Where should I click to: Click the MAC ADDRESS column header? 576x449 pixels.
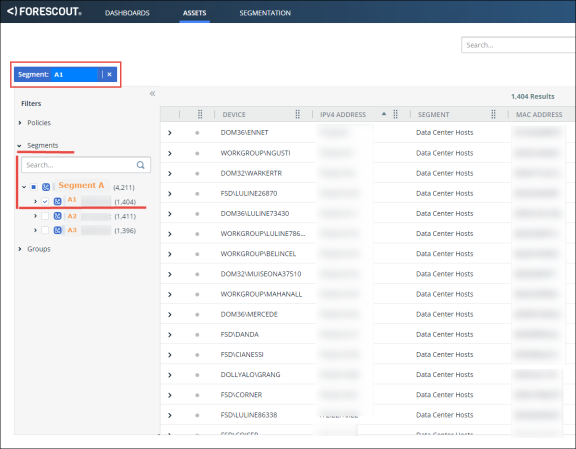(539, 115)
